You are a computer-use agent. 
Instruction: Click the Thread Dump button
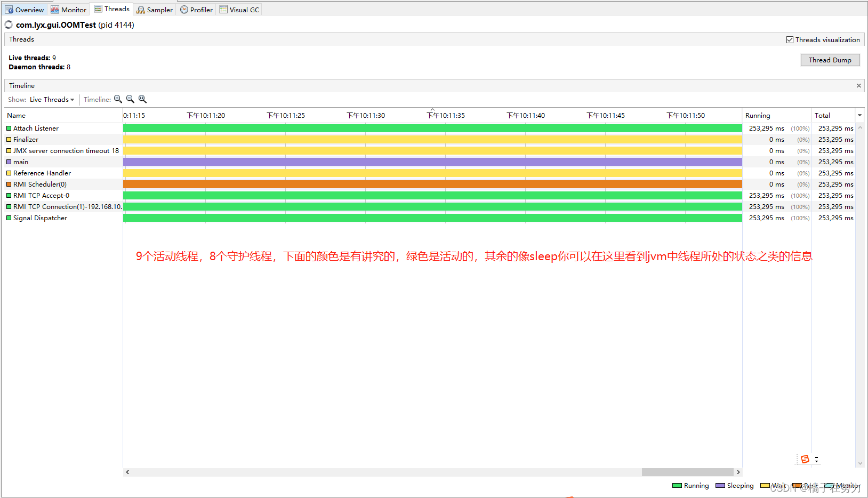click(x=830, y=60)
